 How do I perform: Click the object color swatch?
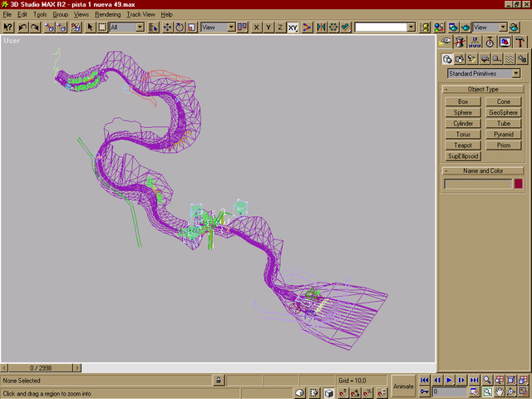518,184
